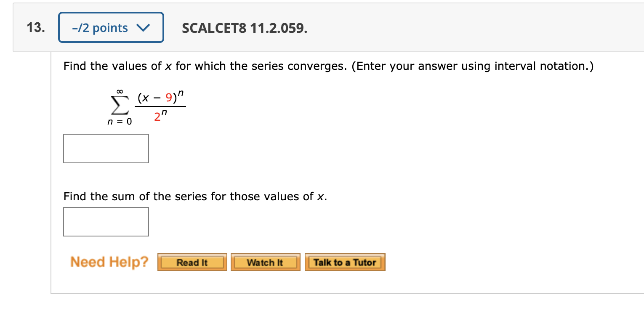Click inside the interval notation answer box
This screenshot has width=644, height=324.
point(106,148)
